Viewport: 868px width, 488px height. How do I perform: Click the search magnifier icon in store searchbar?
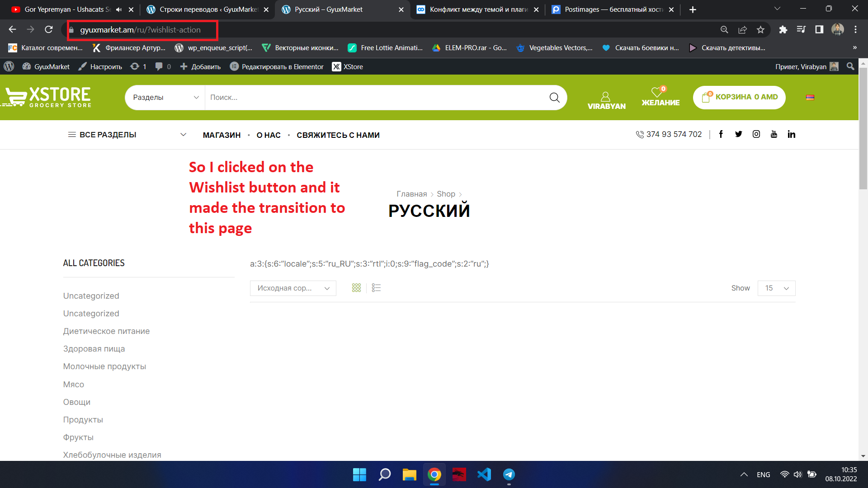(x=554, y=98)
